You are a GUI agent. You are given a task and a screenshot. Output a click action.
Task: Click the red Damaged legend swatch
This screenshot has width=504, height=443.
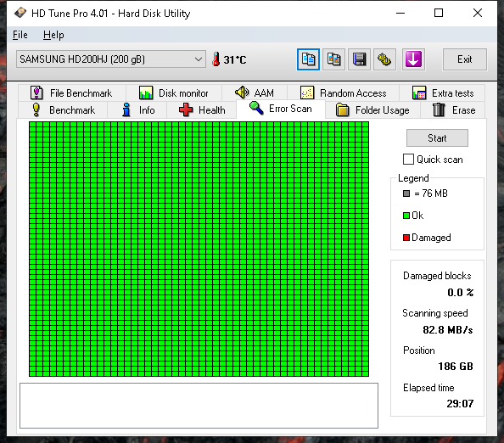pyautogui.click(x=406, y=238)
